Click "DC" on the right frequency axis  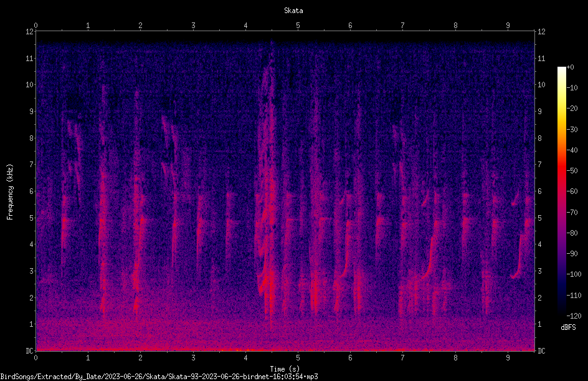tap(541, 351)
